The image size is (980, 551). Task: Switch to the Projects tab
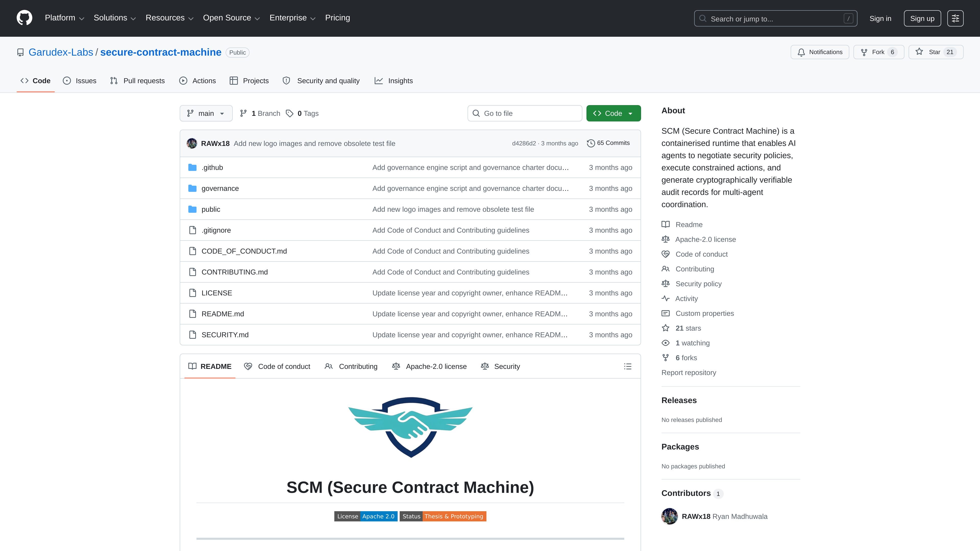[249, 81]
